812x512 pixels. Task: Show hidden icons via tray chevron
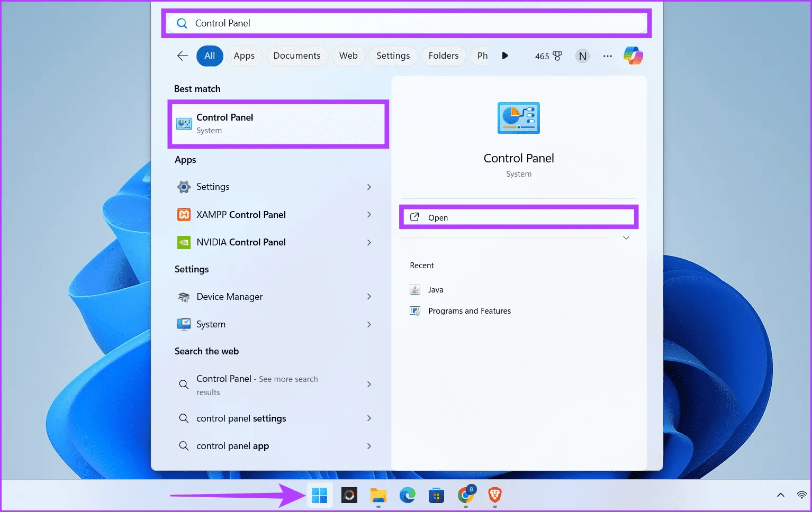(x=781, y=495)
